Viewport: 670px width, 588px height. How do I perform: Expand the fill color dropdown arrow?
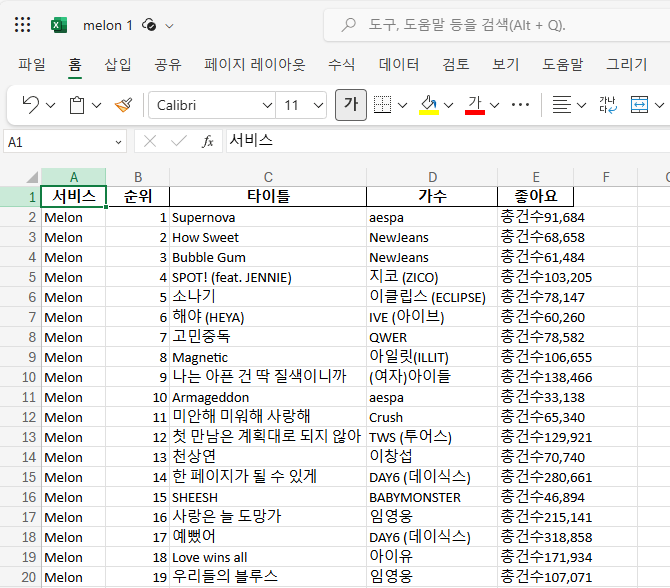tap(448, 105)
